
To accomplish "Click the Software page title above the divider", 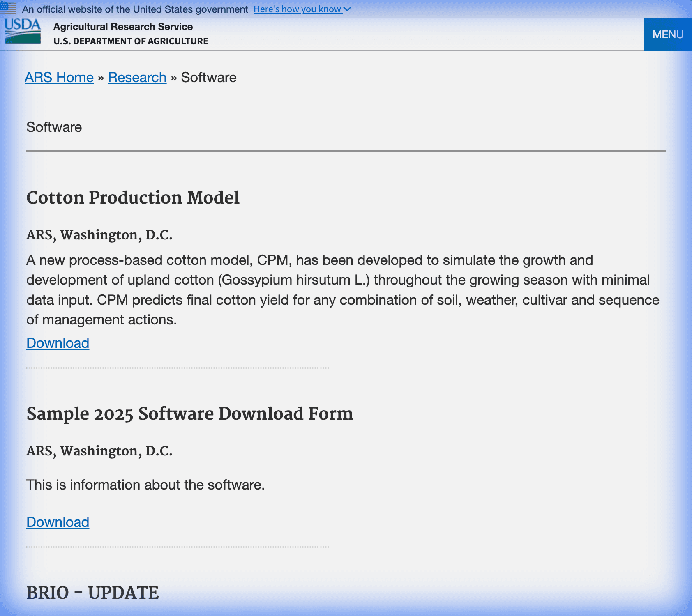I will [54, 127].
